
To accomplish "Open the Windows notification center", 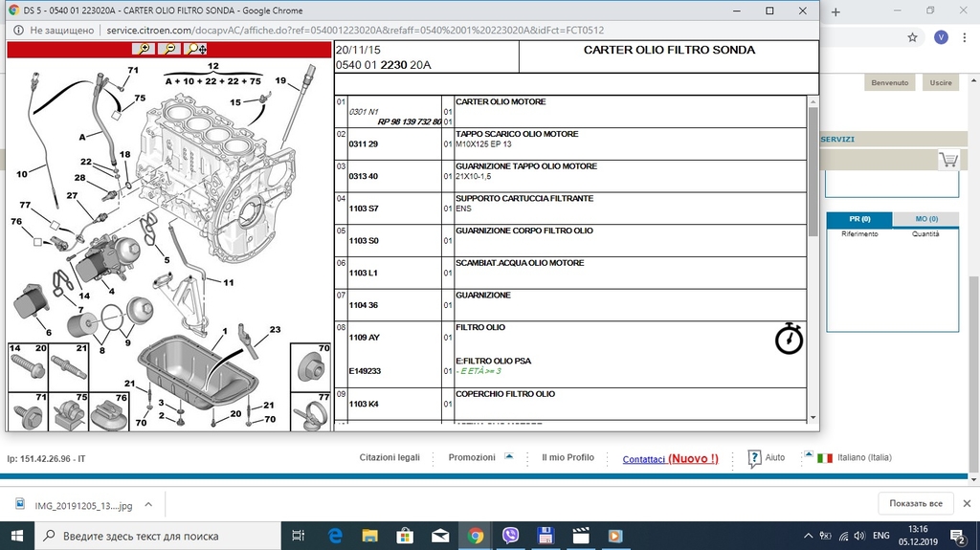I will coord(957,536).
